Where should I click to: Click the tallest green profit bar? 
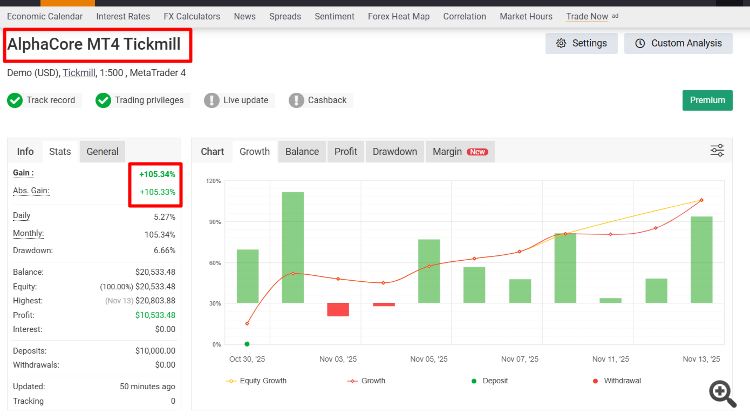point(293,247)
